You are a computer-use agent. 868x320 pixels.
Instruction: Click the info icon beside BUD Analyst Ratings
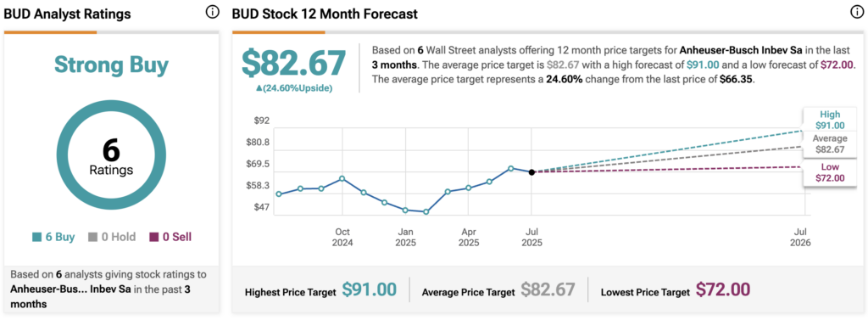pos(213,12)
